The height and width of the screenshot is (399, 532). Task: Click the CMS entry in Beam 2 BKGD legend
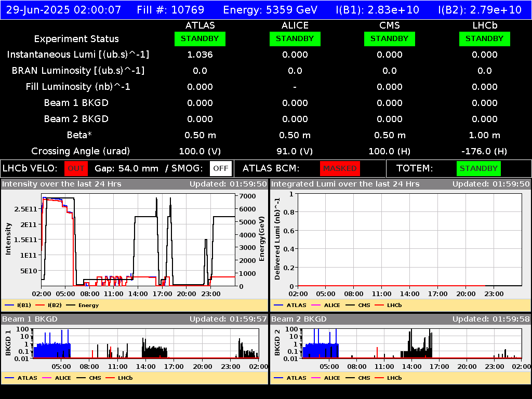click(357, 378)
